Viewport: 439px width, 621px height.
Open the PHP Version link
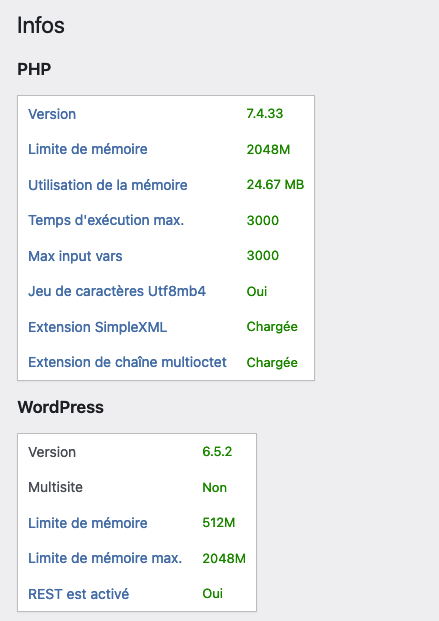(52, 114)
